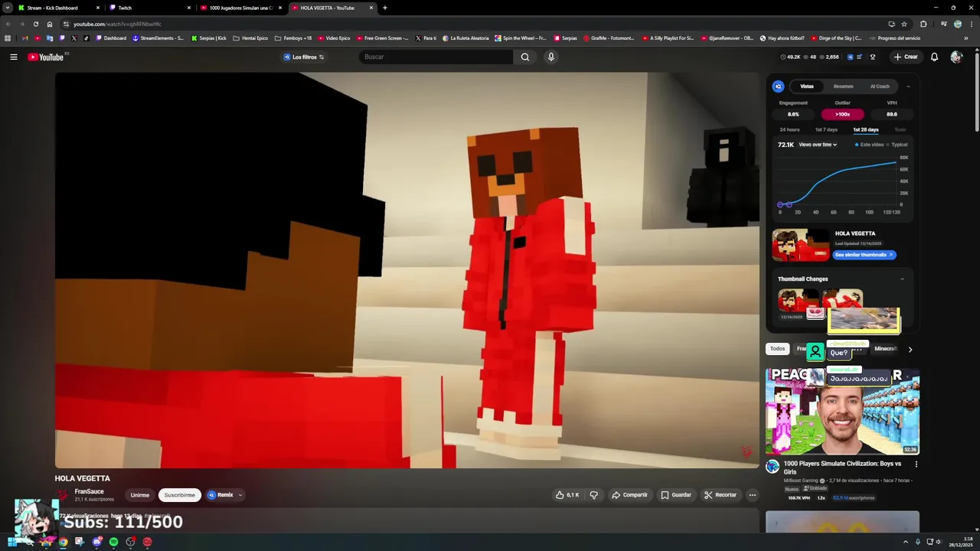Open the taskbar clock and date
The height and width of the screenshot is (551, 980).
click(x=961, y=542)
